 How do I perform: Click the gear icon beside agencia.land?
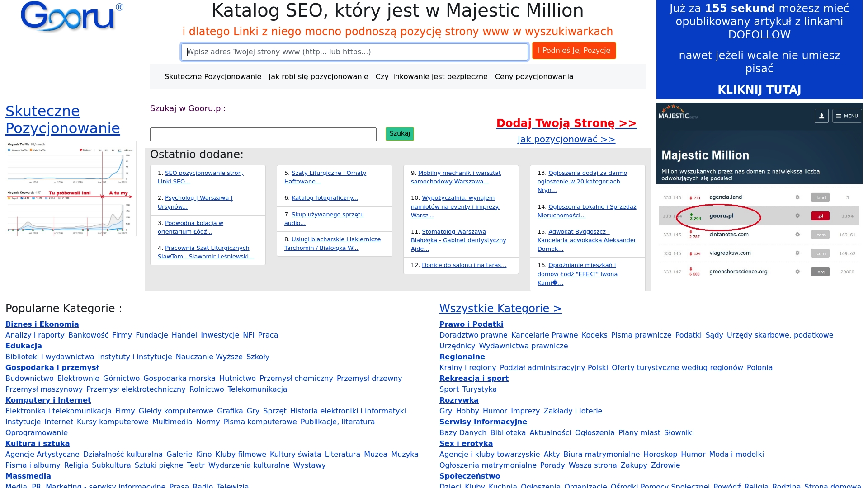pos(797,197)
